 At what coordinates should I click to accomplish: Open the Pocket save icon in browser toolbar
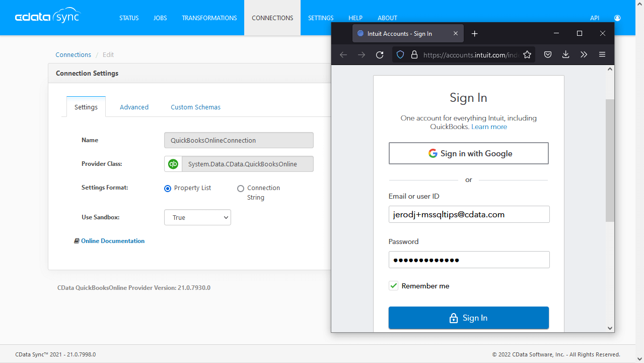[x=548, y=54]
